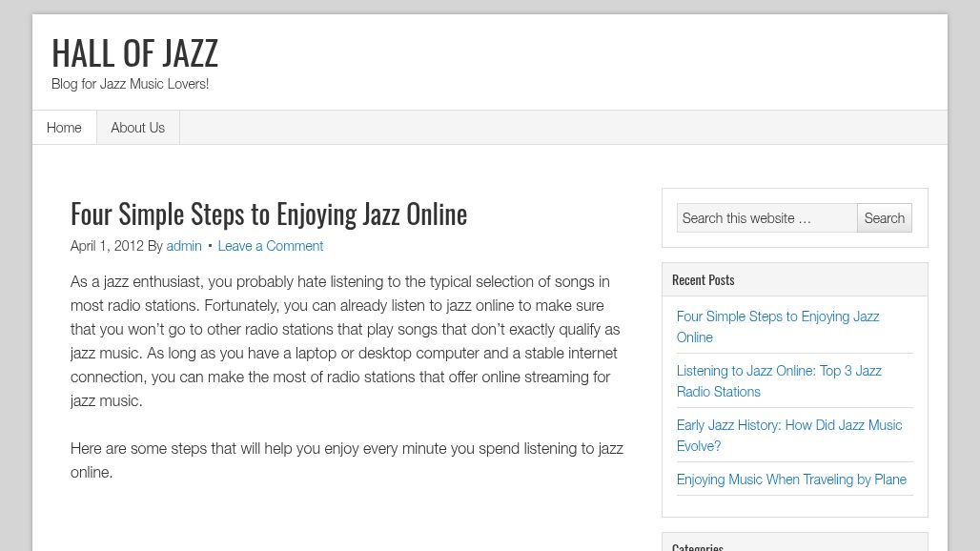Image resolution: width=980 pixels, height=551 pixels.
Task: Click the paragraph starting 'Here are some steps'
Action: pyautogui.click(x=347, y=459)
